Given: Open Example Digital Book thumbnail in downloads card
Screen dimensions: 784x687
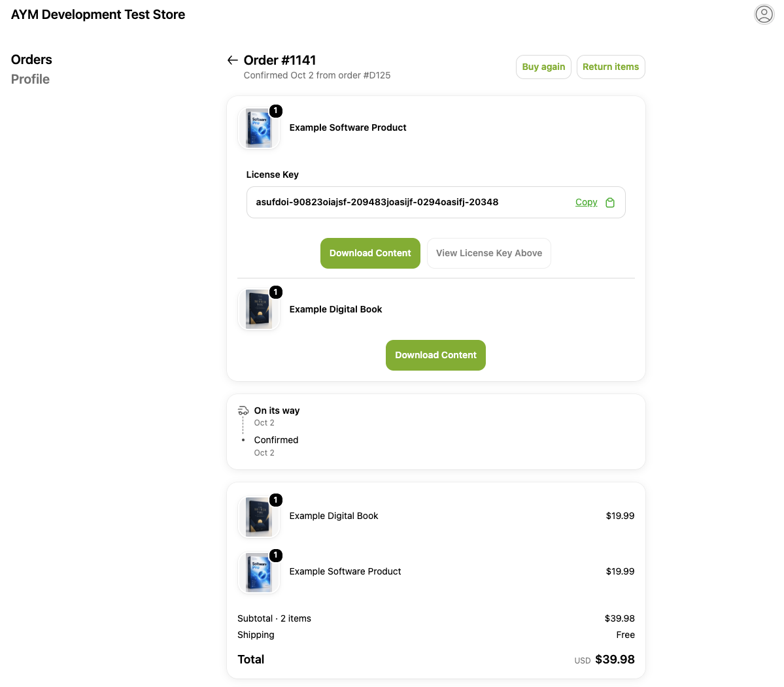Looking at the screenshot, I should click(x=258, y=309).
